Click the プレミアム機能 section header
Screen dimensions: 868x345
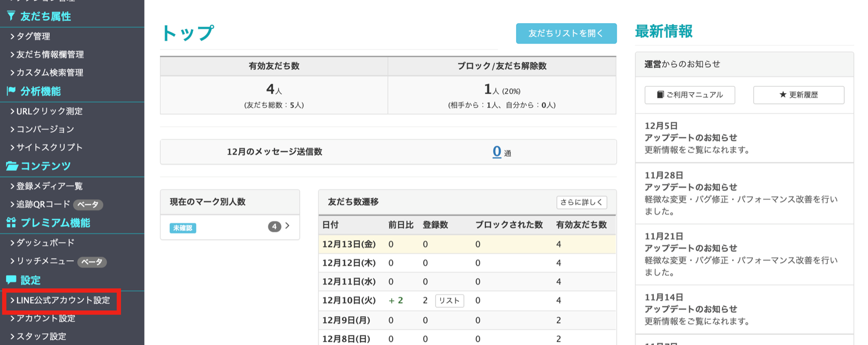click(x=55, y=223)
